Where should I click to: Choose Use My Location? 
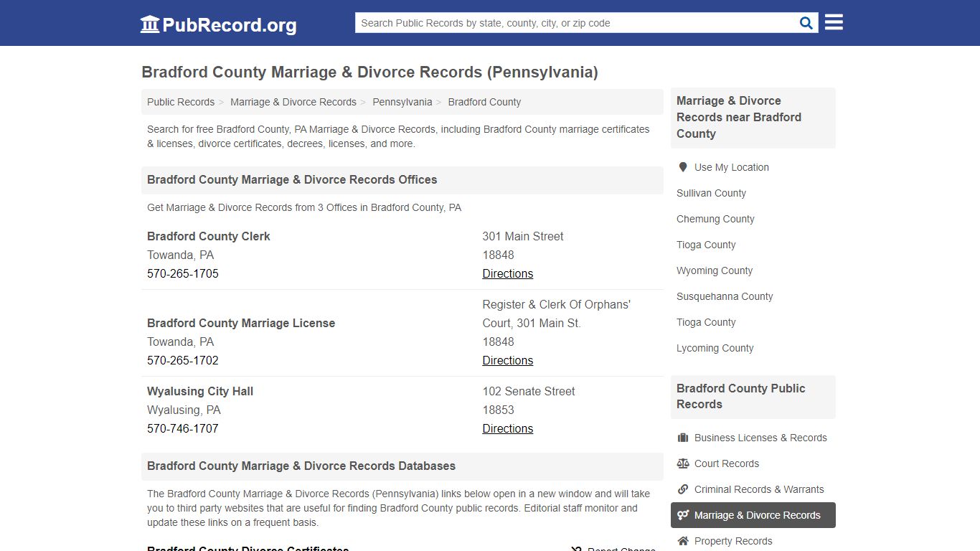tap(732, 167)
